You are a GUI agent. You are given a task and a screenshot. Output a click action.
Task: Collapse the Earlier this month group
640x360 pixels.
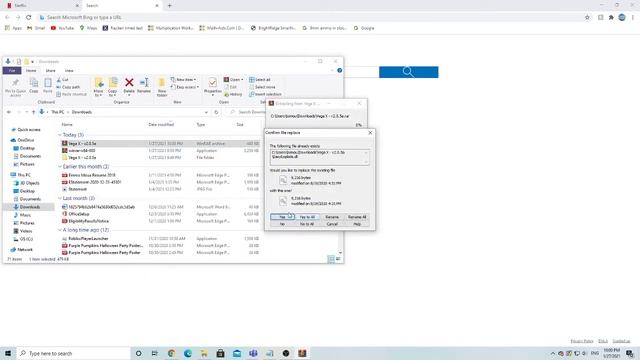point(60,167)
